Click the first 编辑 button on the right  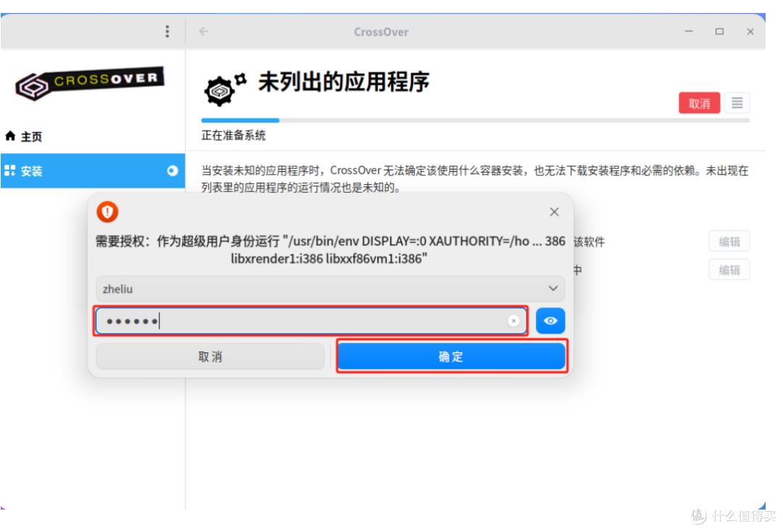[x=729, y=241]
